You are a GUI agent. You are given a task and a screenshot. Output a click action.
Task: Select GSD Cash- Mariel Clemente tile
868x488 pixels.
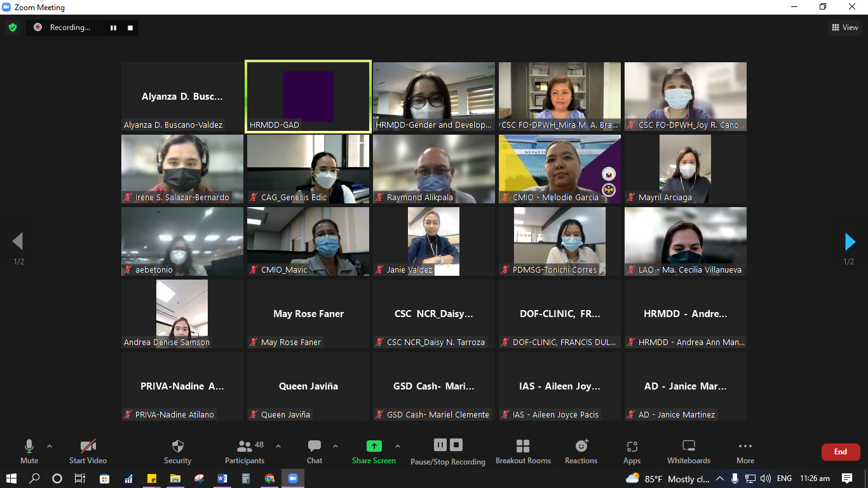[x=434, y=386]
